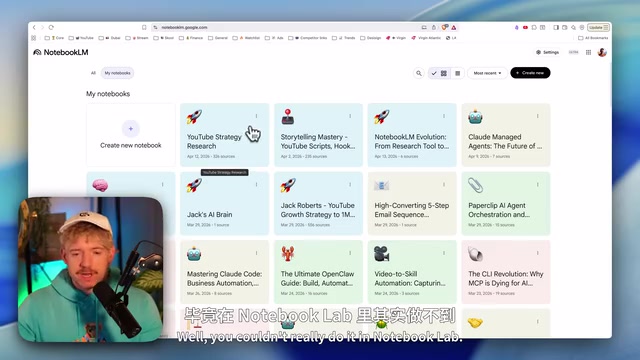Open the Google apps grid icon
Image resolution: width=640 pixels, height=360 pixels.
click(588, 52)
